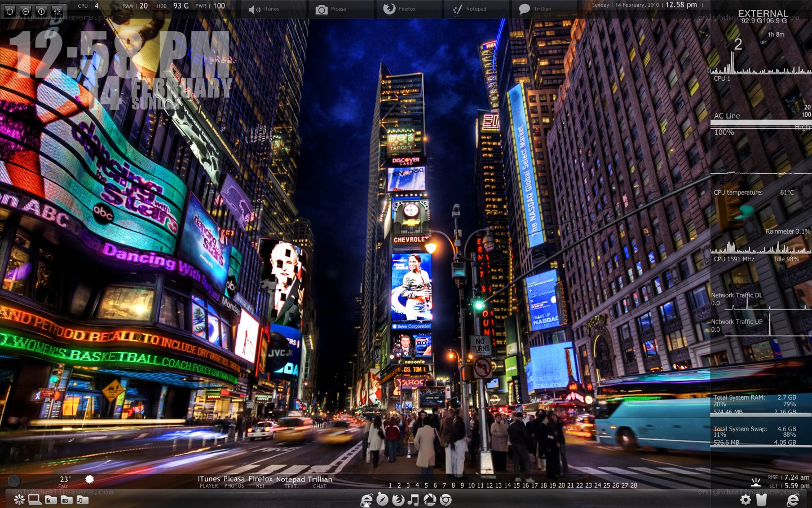This screenshot has width=812, height=508.
Task: Open the laptop computer icon in the dock
Action: tap(35, 500)
